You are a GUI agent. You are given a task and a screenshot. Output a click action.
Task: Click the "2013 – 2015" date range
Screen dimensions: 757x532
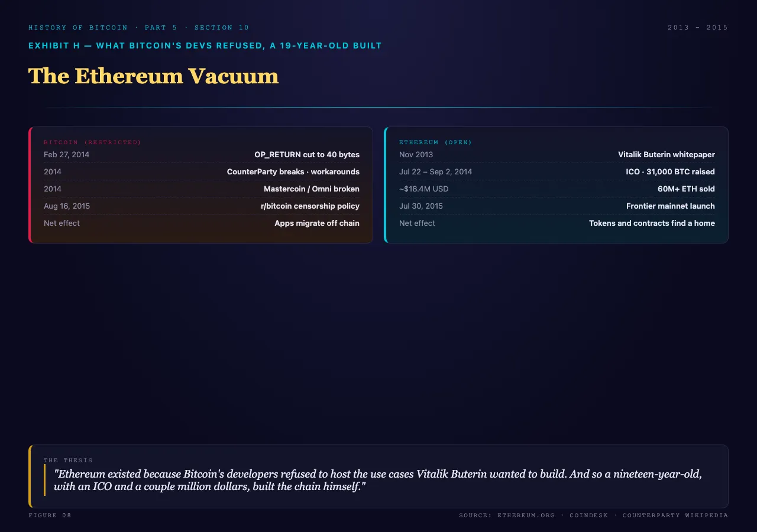(698, 28)
